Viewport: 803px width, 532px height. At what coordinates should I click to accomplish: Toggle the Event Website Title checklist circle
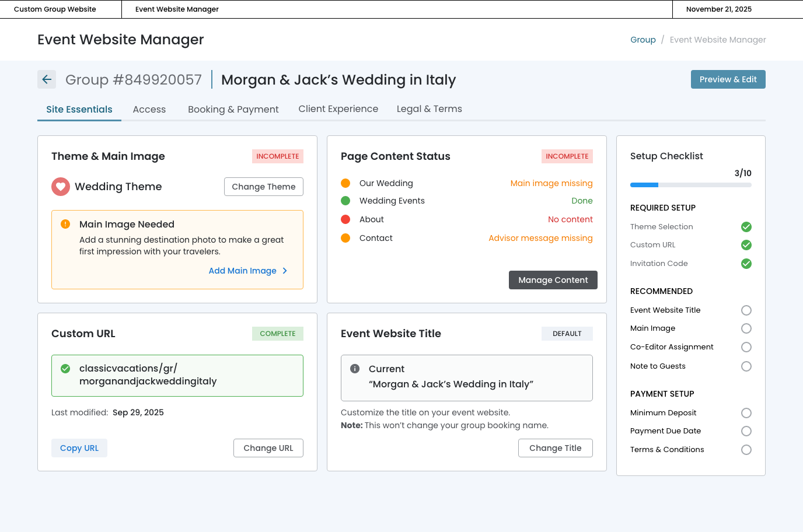pos(746,310)
